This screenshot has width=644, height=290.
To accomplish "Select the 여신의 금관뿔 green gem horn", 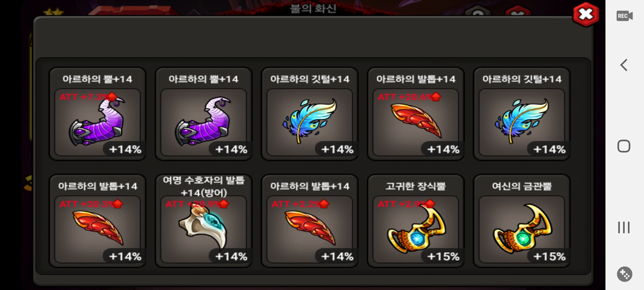I will point(522,221).
